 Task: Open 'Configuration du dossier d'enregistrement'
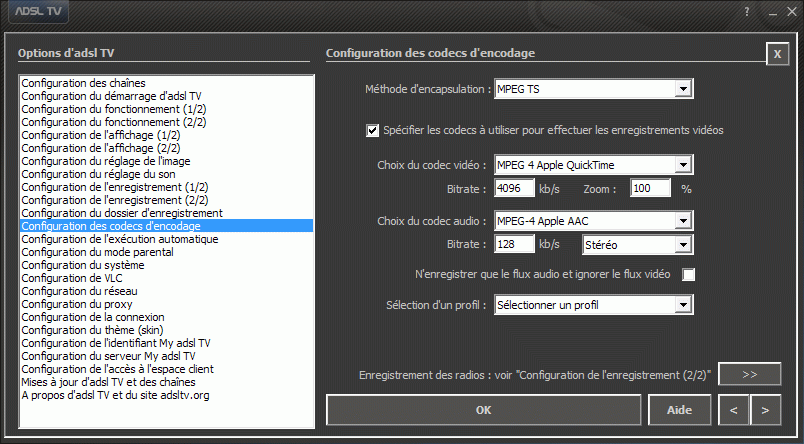[167, 213]
